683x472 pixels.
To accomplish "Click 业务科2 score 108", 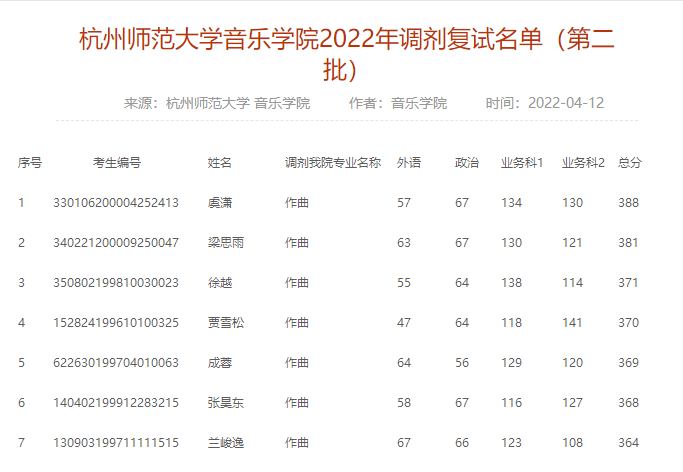I will click(572, 443).
